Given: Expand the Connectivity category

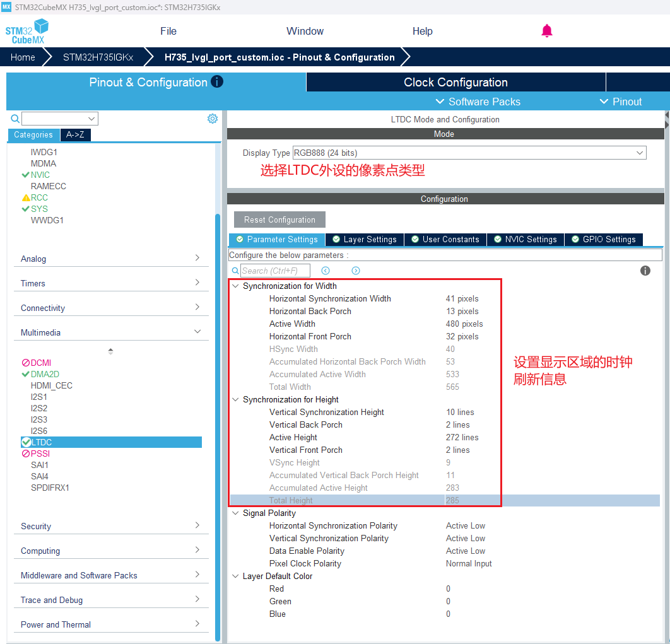Looking at the screenshot, I should (x=111, y=308).
